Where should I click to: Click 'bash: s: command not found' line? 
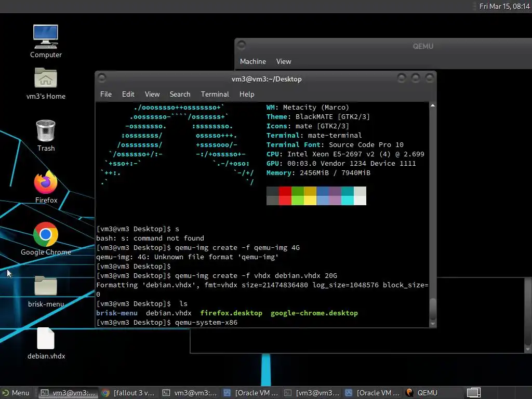click(150, 238)
